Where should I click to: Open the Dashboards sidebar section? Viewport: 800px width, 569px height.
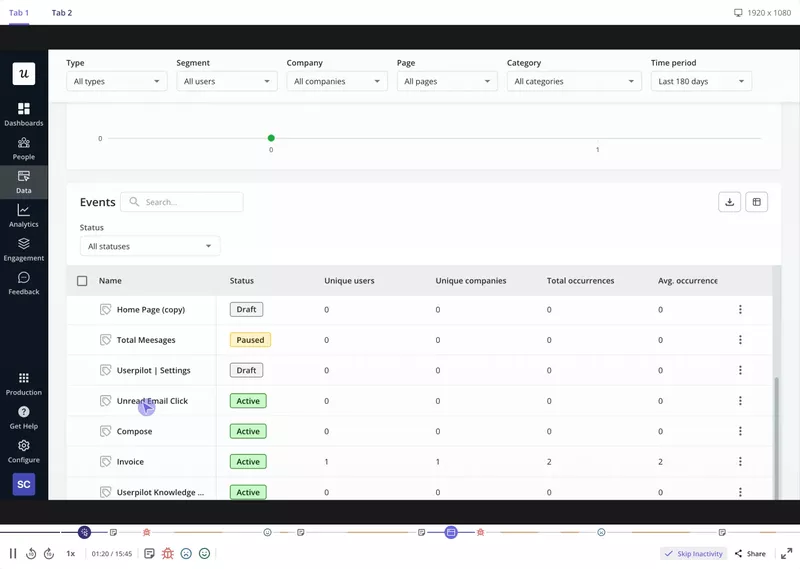[23, 114]
